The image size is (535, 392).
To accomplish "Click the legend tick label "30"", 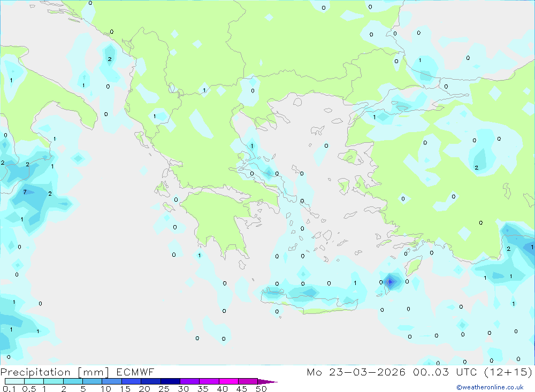I will coord(183,389).
